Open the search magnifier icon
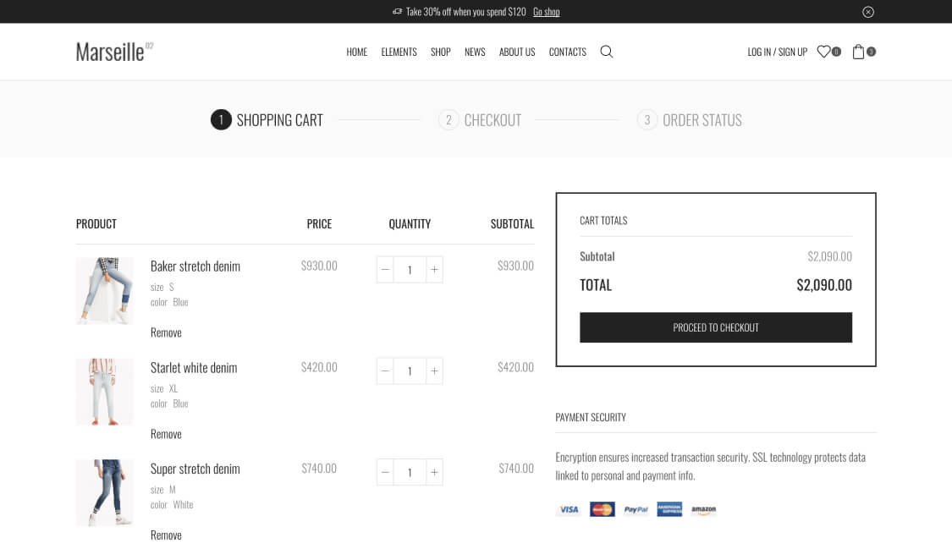 pyautogui.click(x=606, y=52)
